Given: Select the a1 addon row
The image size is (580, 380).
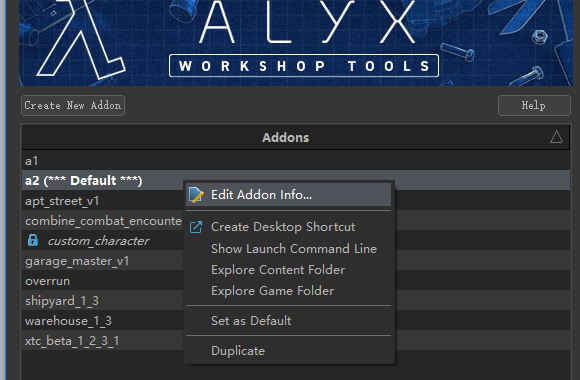Looking at the screenshot, I should [296, 161].
